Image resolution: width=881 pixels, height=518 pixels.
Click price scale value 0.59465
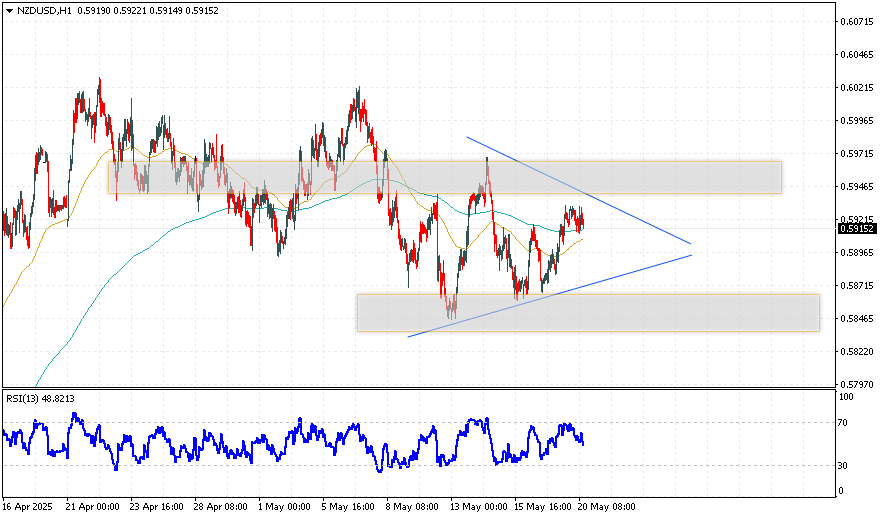click(x=856, y=187)
